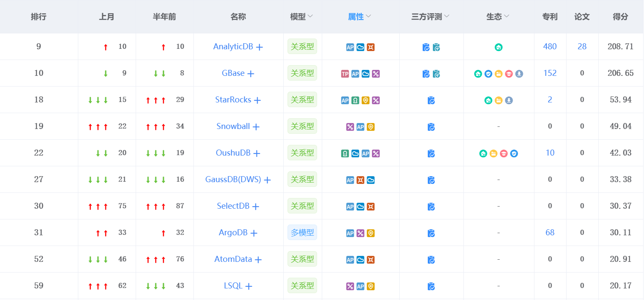Open the 属性 column filter dropdown
The width and height of the screenshot is (644, 300).
368,16
